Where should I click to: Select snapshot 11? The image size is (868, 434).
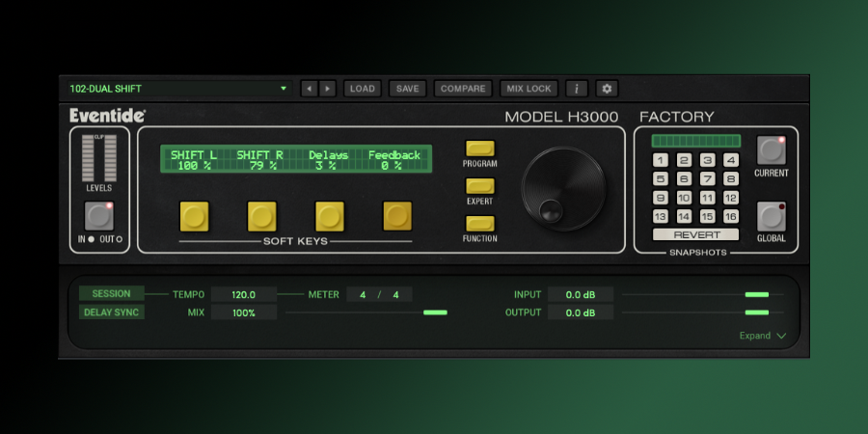[708, 198]
